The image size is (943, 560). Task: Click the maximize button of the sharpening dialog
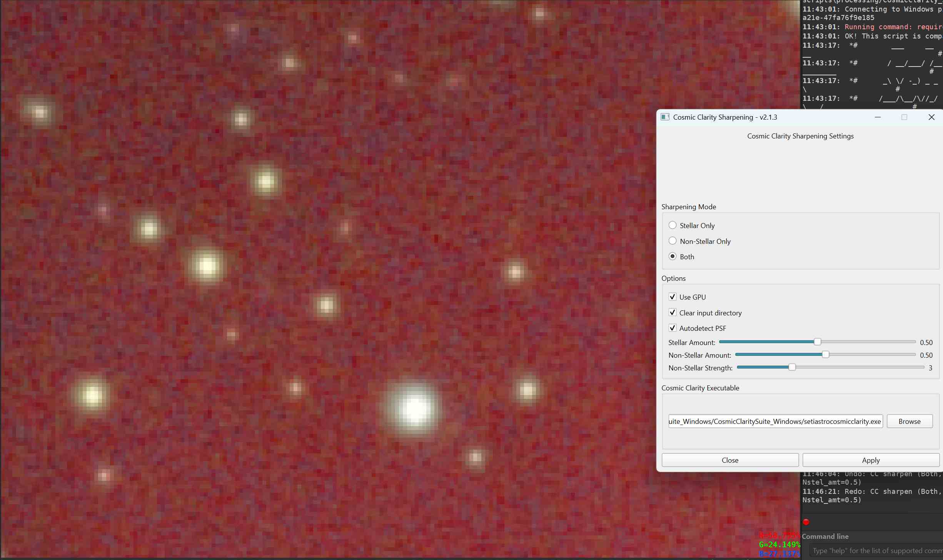pos(904,117)
